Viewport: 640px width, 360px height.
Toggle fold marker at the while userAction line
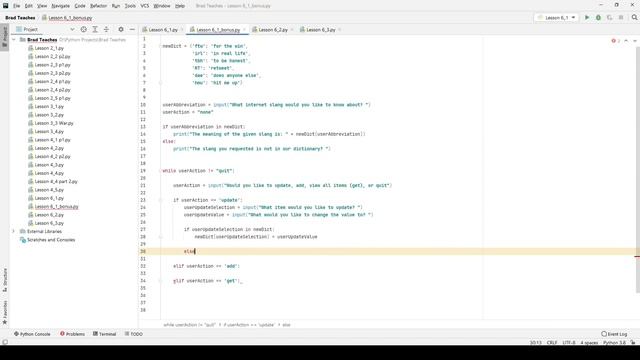point(160,171)
